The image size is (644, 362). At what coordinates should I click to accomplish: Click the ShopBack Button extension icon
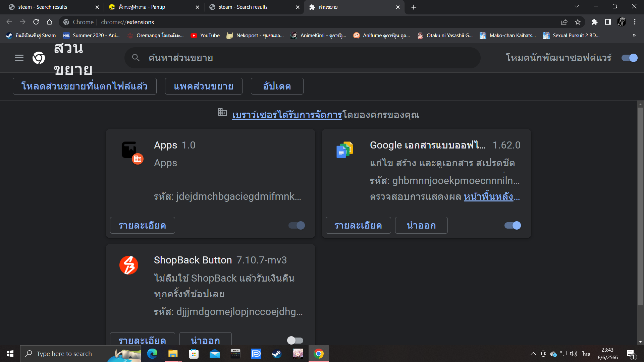coord(129,265)
